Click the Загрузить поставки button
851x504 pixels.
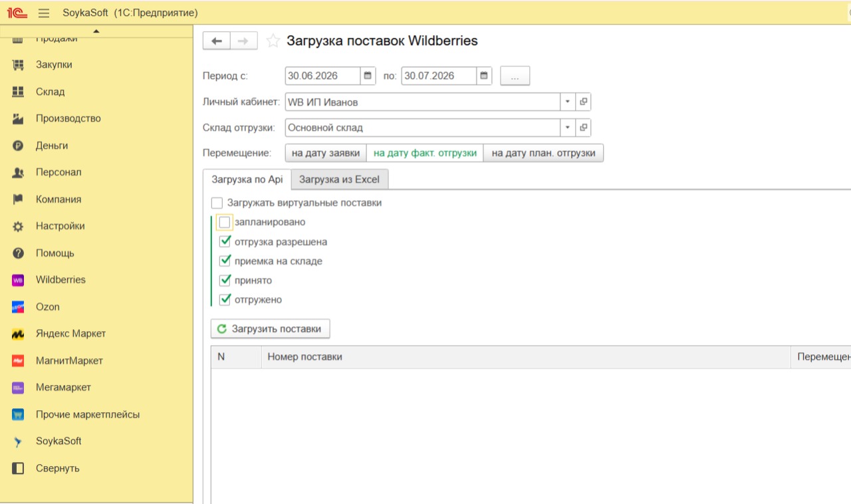[270, 328]
